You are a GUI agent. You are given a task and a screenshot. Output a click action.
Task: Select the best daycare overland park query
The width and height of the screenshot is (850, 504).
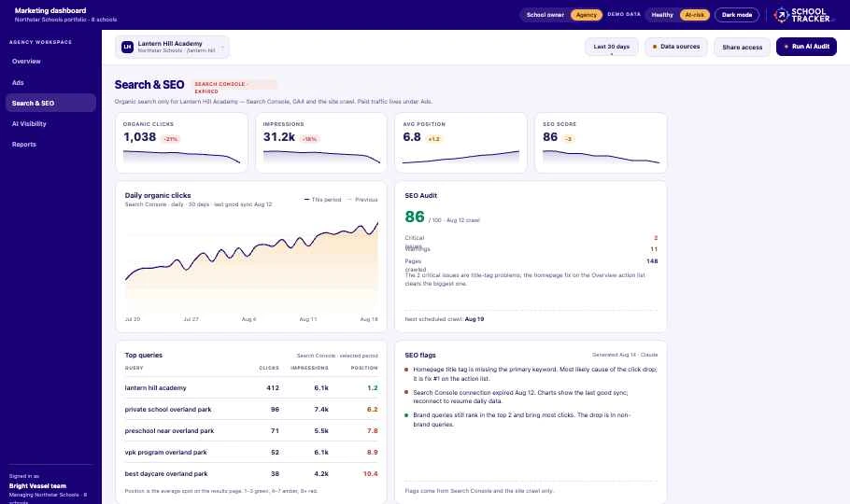click(x=251, y=473)
